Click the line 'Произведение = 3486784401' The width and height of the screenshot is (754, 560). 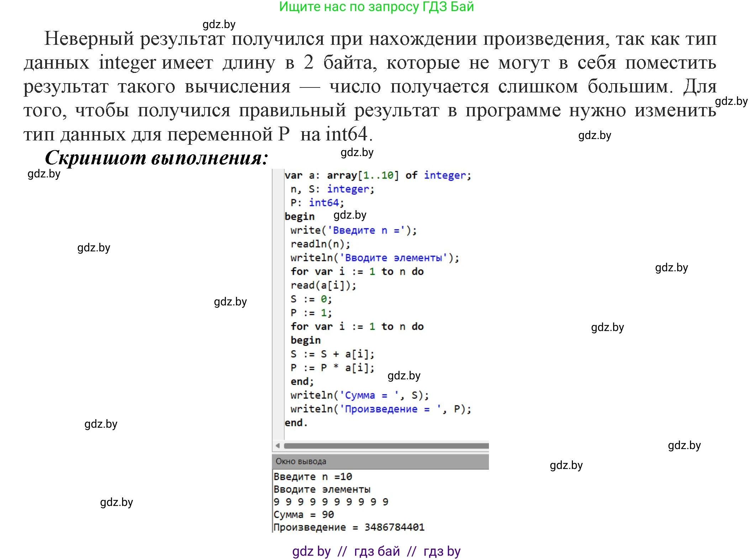[349, 527]
